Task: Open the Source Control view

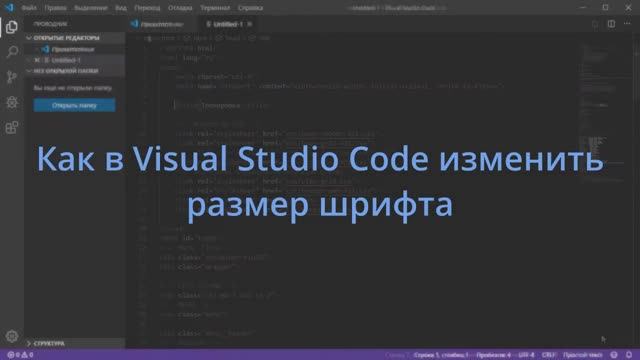Action: (x=12, y=77)
